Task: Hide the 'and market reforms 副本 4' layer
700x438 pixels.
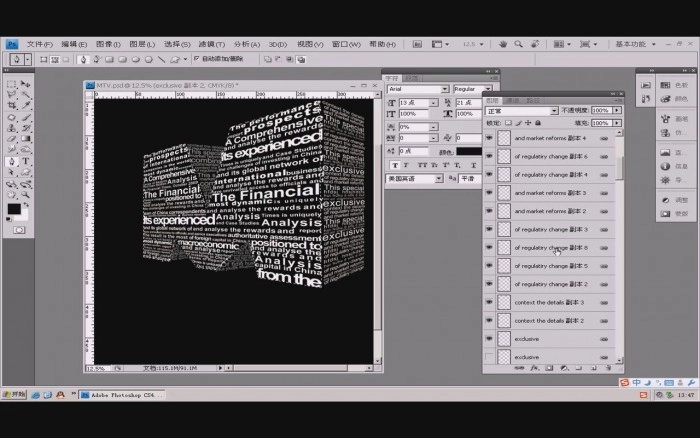Action: coord(489,138)
